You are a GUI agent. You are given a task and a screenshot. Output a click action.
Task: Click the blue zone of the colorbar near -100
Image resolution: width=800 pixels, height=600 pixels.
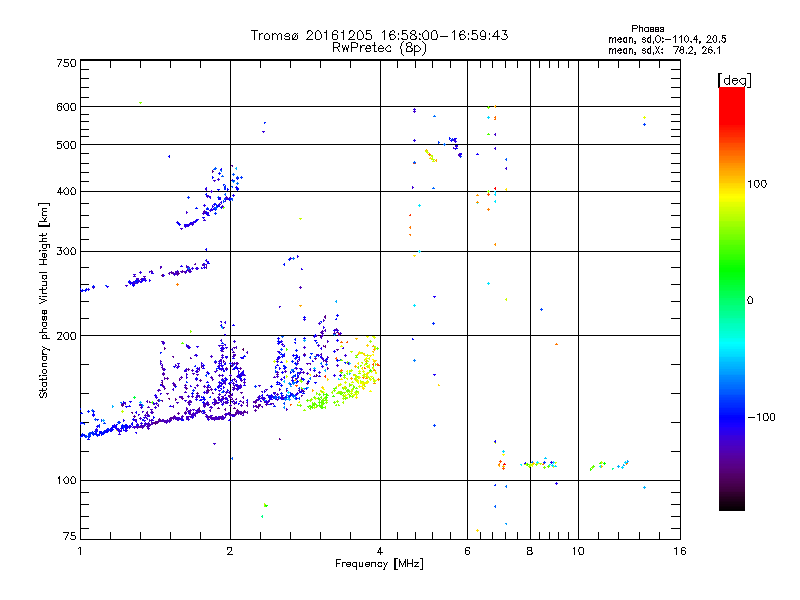(x=732, y=416)
